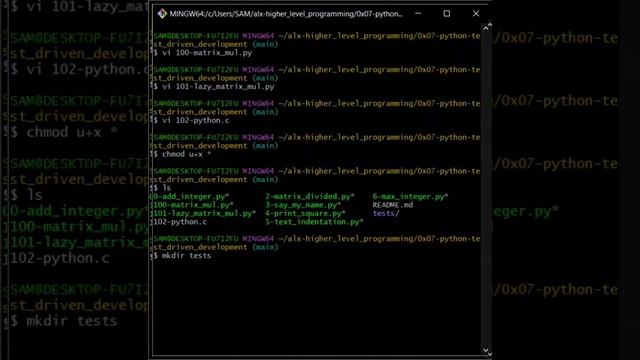The height and width of the screenshot is (360, 640).
Task: Click the scrollbar down arrow in terminal
Action: click(x=486, y=351)
